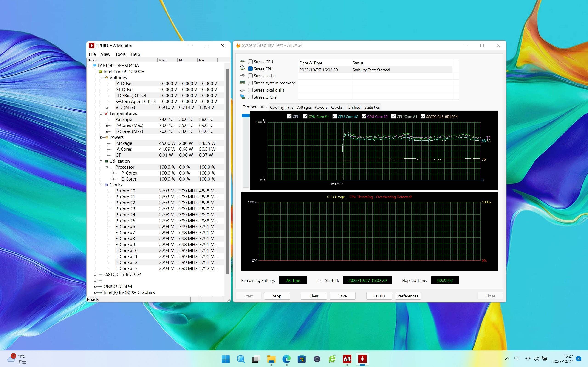Click the blue graph scale slider bar
Viewport: 588px width, 367px height.
point(245,116)
